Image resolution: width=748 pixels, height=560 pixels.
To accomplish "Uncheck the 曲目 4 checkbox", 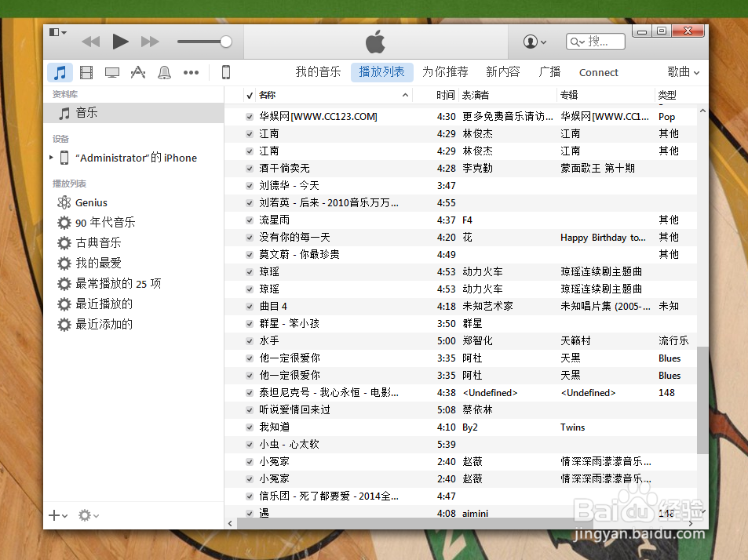I will [250, 307].
